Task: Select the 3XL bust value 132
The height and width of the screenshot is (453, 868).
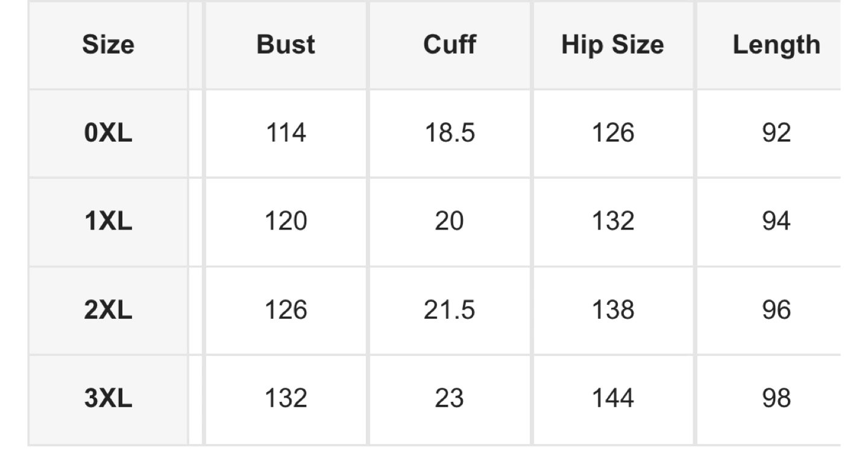Action: [x=286, y=399]
